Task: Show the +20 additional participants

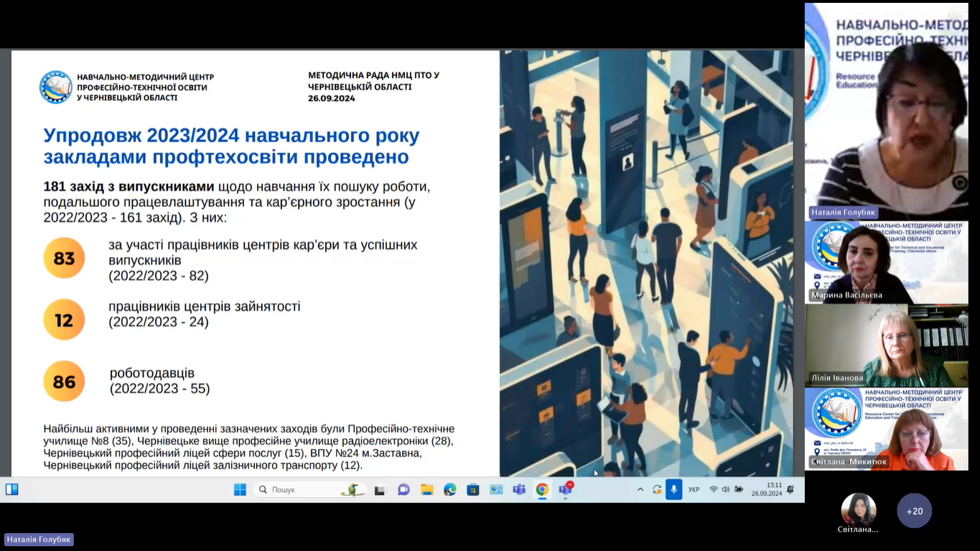Action: [x=914, y=511]
